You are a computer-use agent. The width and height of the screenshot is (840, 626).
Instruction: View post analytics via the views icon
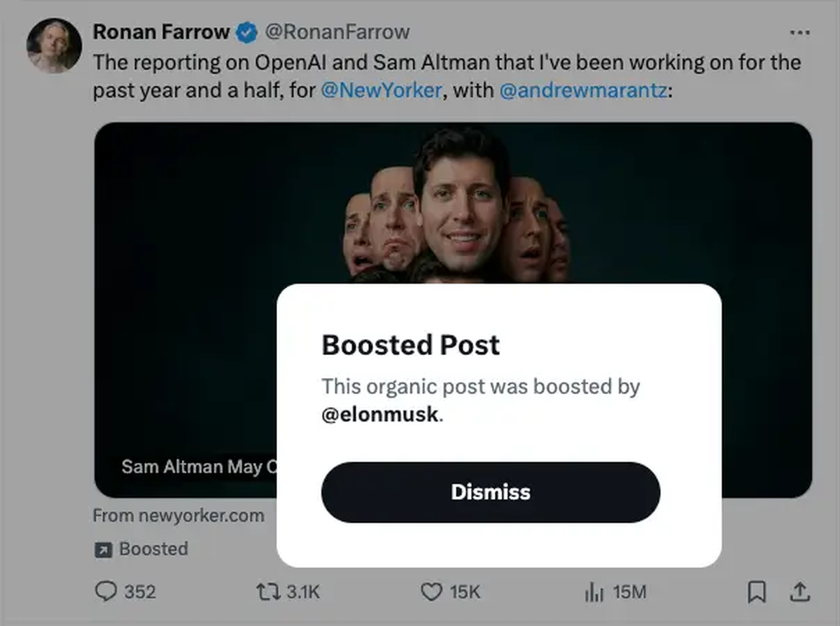591,592
